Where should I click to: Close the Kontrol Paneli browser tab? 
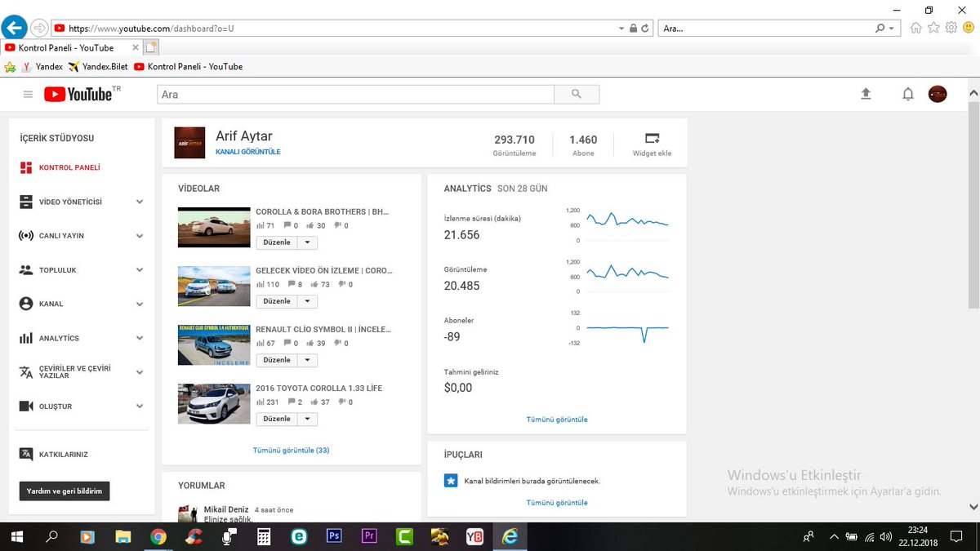[x=136, y=48]
